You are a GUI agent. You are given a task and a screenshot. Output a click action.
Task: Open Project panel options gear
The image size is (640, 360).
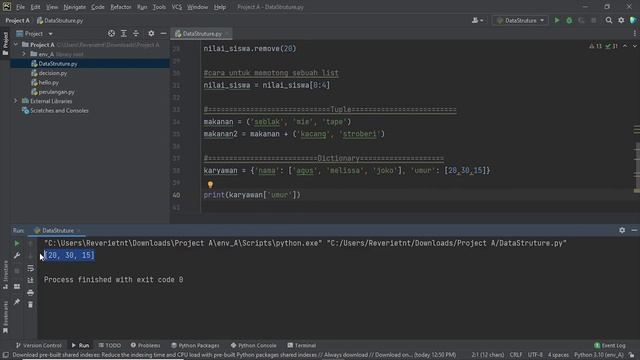tap(151, 33)
